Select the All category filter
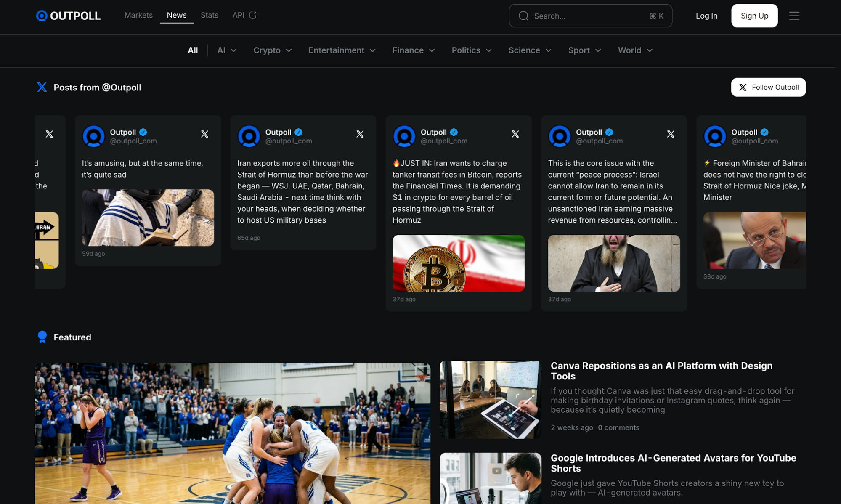 tap(193, 50)
